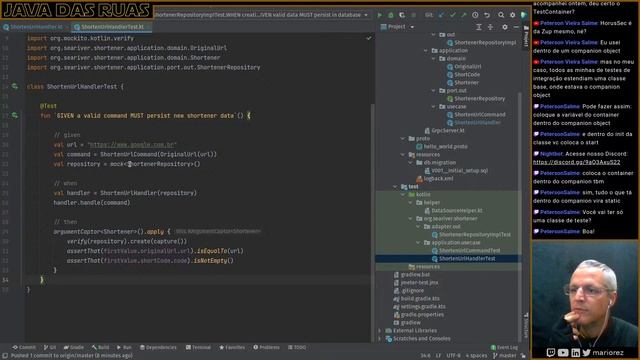Open the Commit tool window
Viewport: 640px width, 360px height.
[x=24, y=347]
